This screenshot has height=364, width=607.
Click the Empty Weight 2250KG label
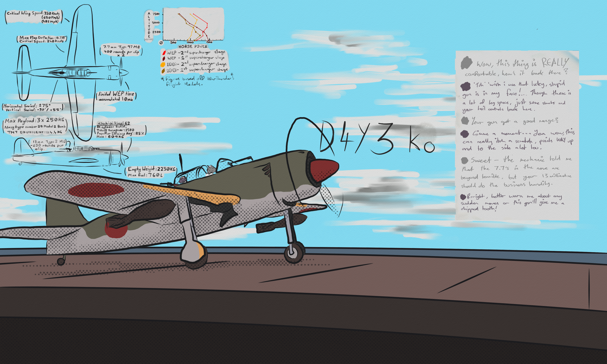pyautogui.click(x=152, y=169)
